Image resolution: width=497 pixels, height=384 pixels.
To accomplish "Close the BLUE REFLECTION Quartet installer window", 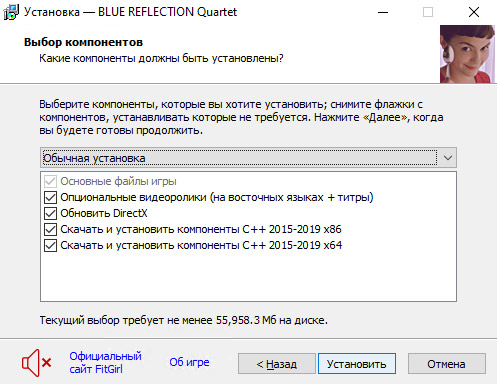I will pyautogui.click(x=474, y=12).
